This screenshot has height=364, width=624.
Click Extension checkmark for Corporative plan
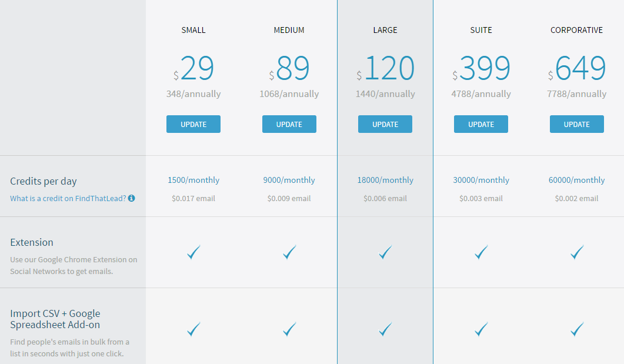577,252
